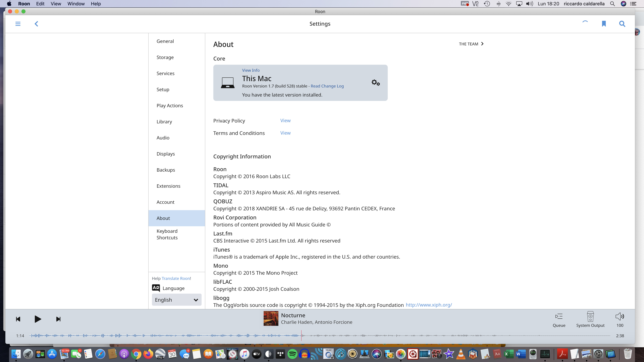Launch Safari from the dock
Screen dimensions: 644x362
click(100, 354)
